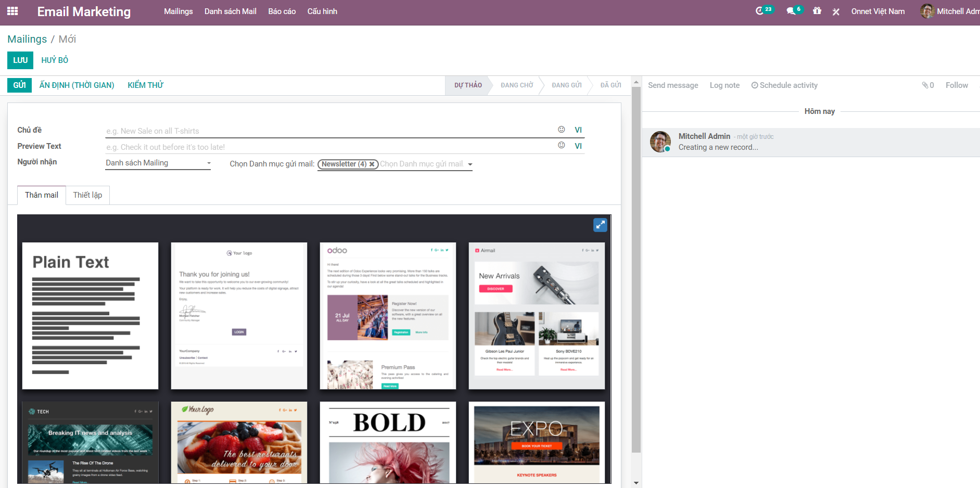Image resolution: width=980 pixels, height=488 pixels.
Task: Click the form's vertical scrollbar down arrow
Action: (x=636, y=483)
